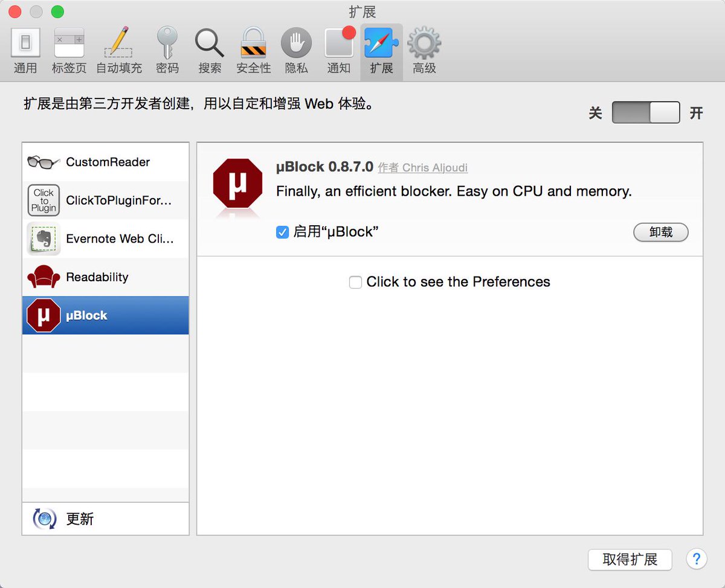Click the 关 off label
This screenshot has height=588, width=725.
click(x=595, y=113)
